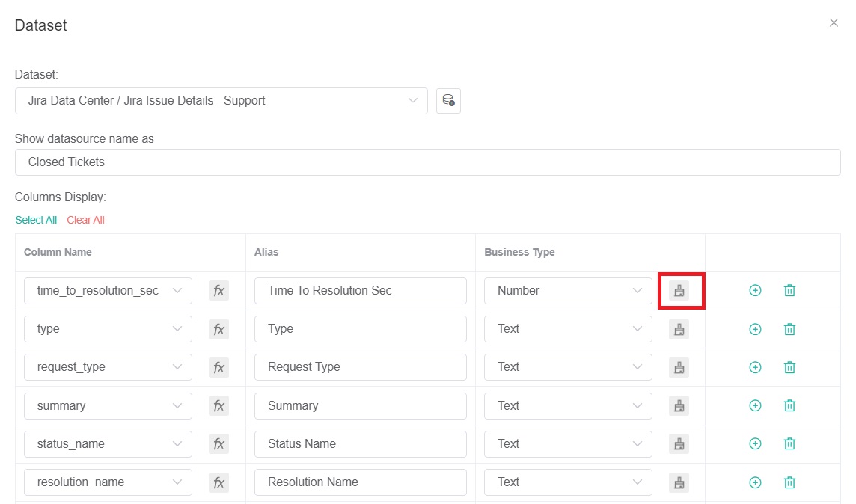Image resolution: width=856 pixels, height=504 pixels.
Task: Click the fx icon for the status_name column
Action: [218, 443]
